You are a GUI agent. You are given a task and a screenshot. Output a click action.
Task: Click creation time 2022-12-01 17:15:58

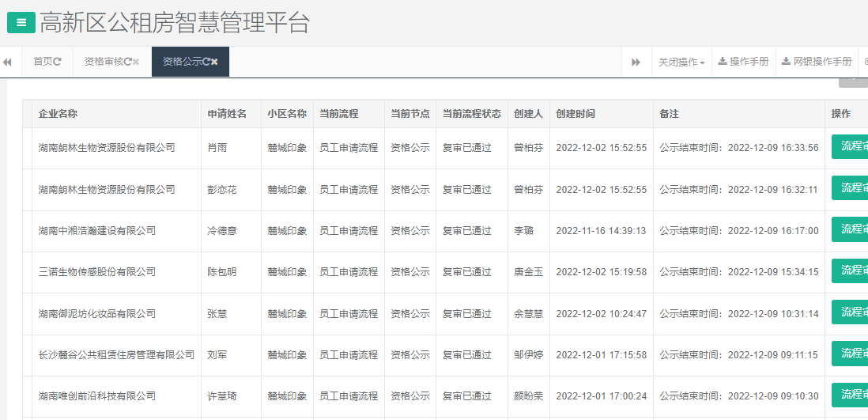(x=601, y=354)
